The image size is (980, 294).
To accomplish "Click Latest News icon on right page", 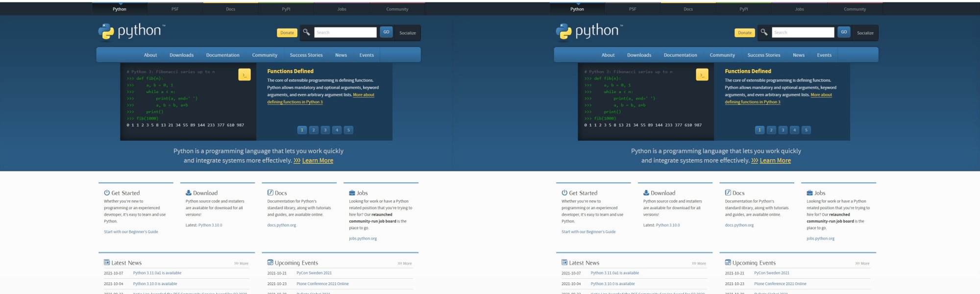I will [564, 262].
